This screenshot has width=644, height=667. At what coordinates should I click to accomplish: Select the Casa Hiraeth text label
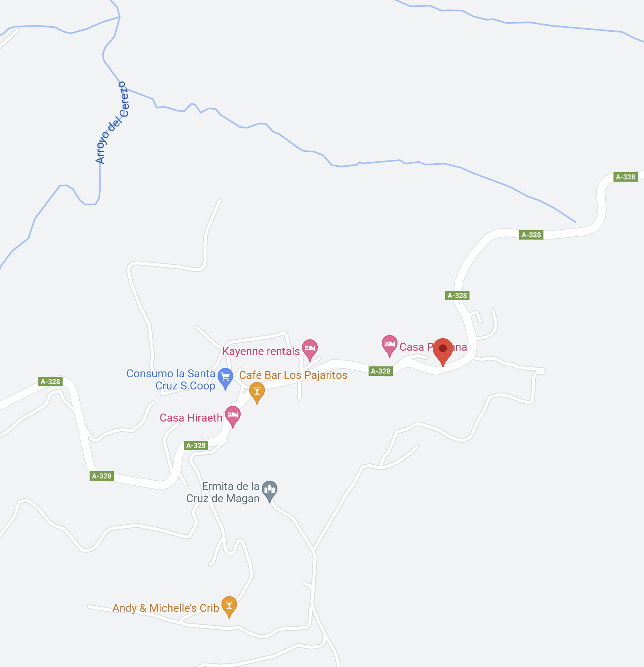tap(191, 418)
